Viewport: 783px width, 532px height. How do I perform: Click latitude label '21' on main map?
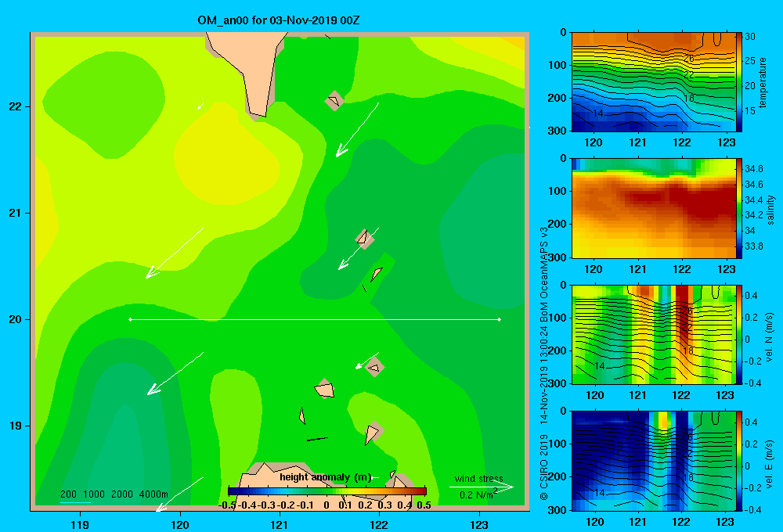15,213
